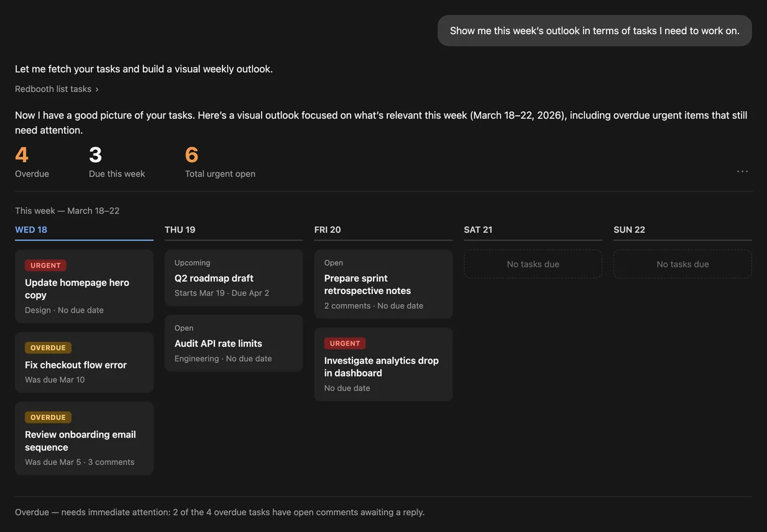Screen dimensions: 767x532
Task: Click URGENT badge on analytics drop task
Action: tap(345, 343)
